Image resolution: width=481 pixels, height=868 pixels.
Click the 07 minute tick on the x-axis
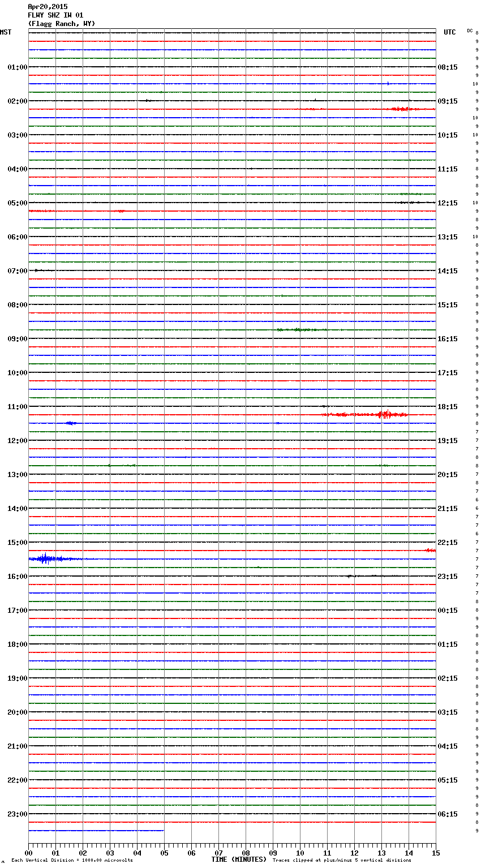(218, 853)
